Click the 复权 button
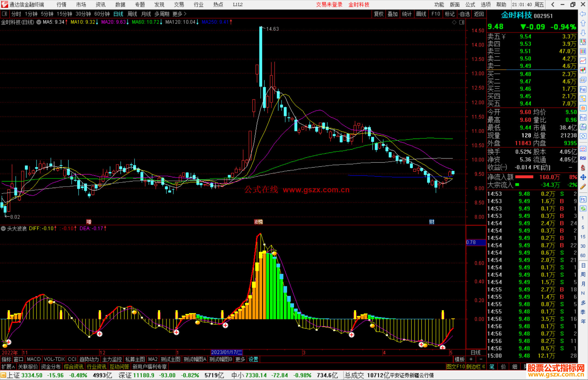This screenshot has width=588, height=380. click(378, 14)
